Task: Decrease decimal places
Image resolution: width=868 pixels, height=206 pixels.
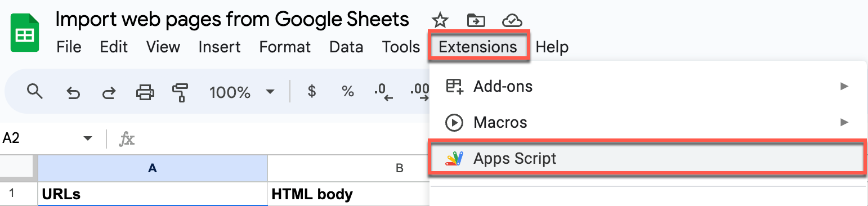Action: pos(383,93)
